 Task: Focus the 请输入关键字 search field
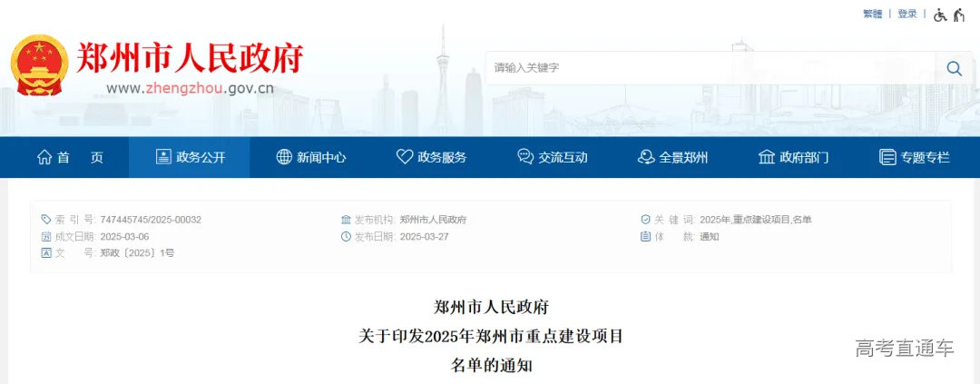(710, 68)
